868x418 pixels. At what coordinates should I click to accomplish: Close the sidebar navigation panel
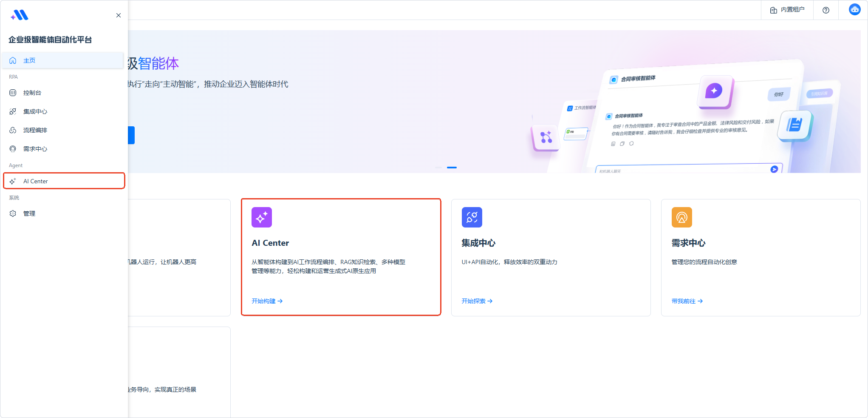[119, 15]
